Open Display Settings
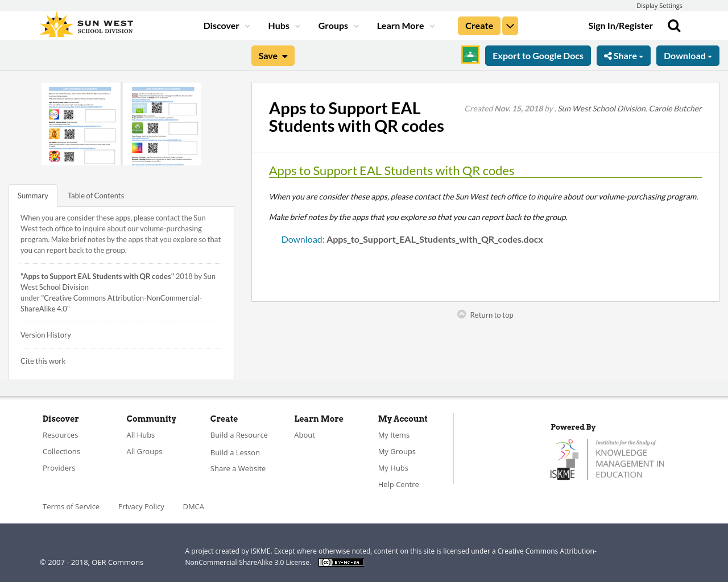This screenshot has width=728, height=582. coord(659,5)
